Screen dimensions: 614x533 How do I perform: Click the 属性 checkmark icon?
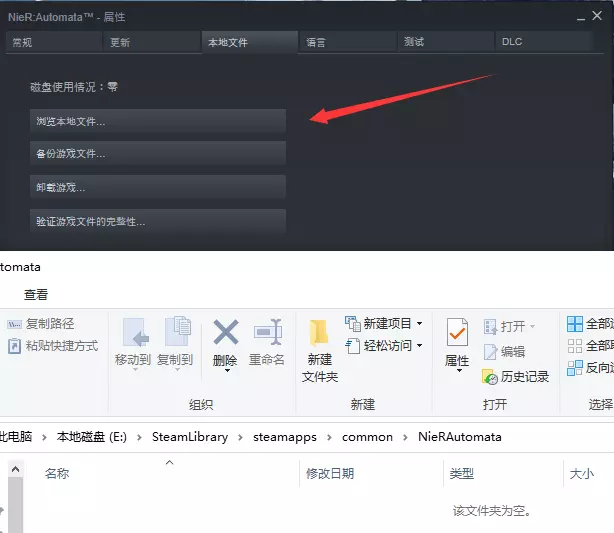click(x=457, y=332)
